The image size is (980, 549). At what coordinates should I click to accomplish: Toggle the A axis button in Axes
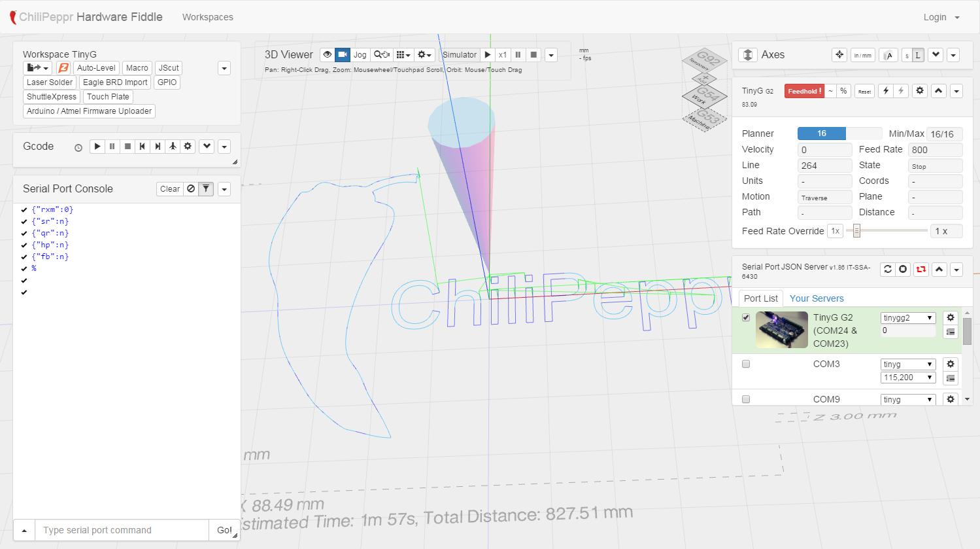click(888, 55)
